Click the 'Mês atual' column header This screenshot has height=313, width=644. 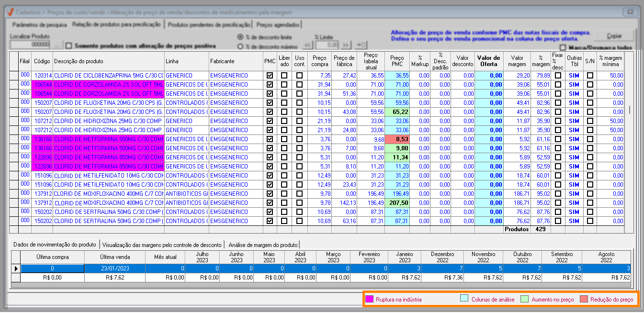point(165,257)
